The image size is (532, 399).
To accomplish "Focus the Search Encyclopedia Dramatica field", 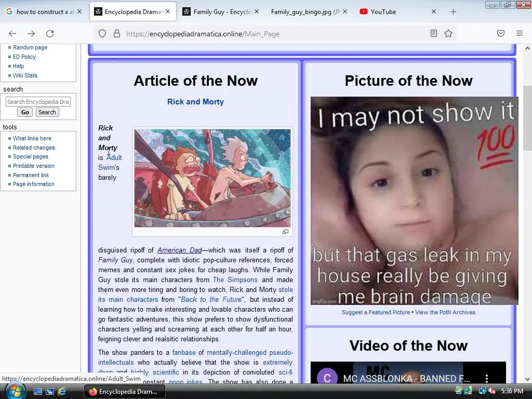I will [38, 102].
